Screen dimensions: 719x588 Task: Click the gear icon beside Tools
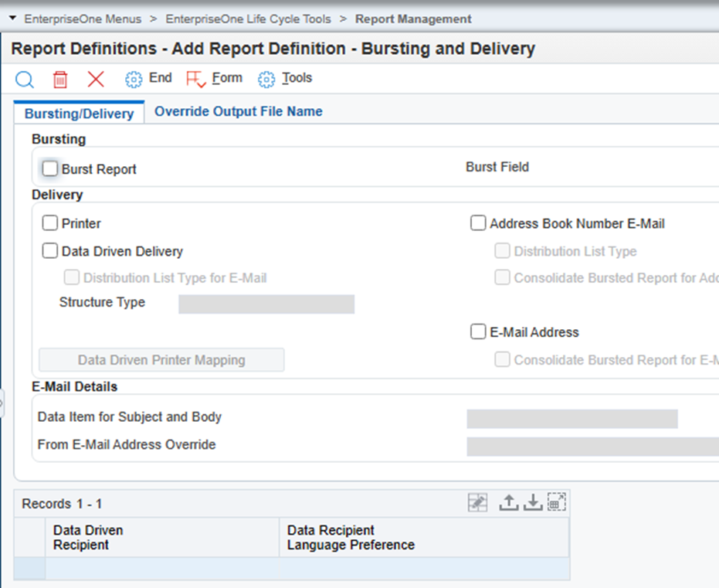point(266,80)
